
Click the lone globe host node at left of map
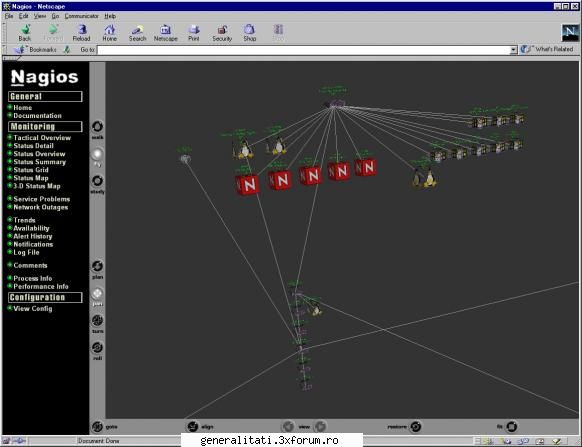pos(185,159)
